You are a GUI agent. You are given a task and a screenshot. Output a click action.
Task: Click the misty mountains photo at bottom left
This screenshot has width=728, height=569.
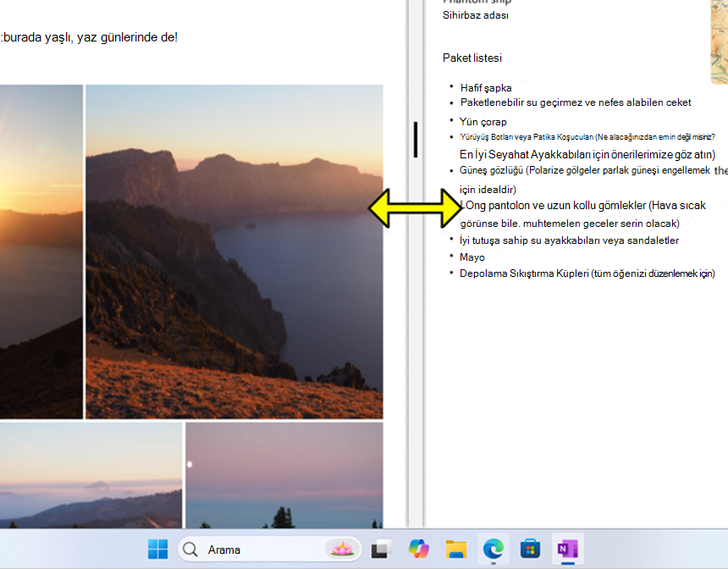91,475
